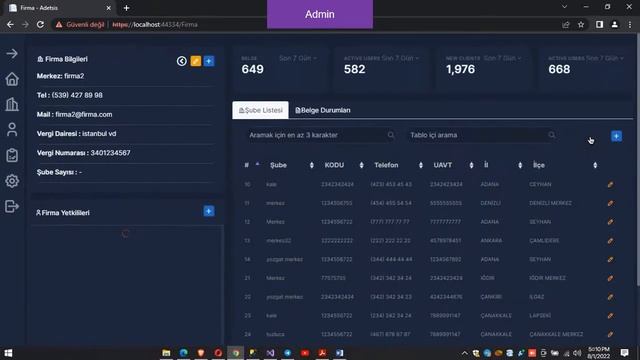640x360 pixels.
Task: Expand the sidebar with the arrow icon
Action: click(x=12, y=53)
